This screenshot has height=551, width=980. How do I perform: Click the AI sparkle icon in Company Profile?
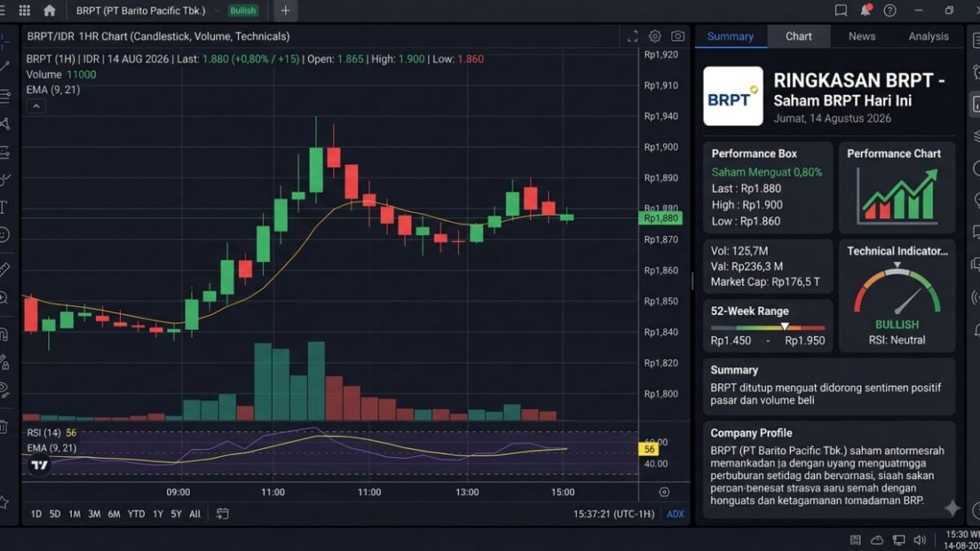pyautogui.click(x=952, y=508)
